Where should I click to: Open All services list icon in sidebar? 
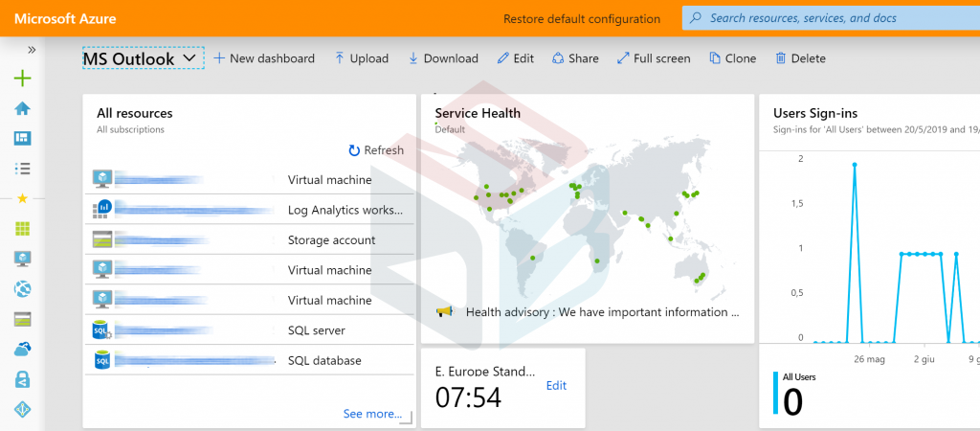(x=23, y=169)
